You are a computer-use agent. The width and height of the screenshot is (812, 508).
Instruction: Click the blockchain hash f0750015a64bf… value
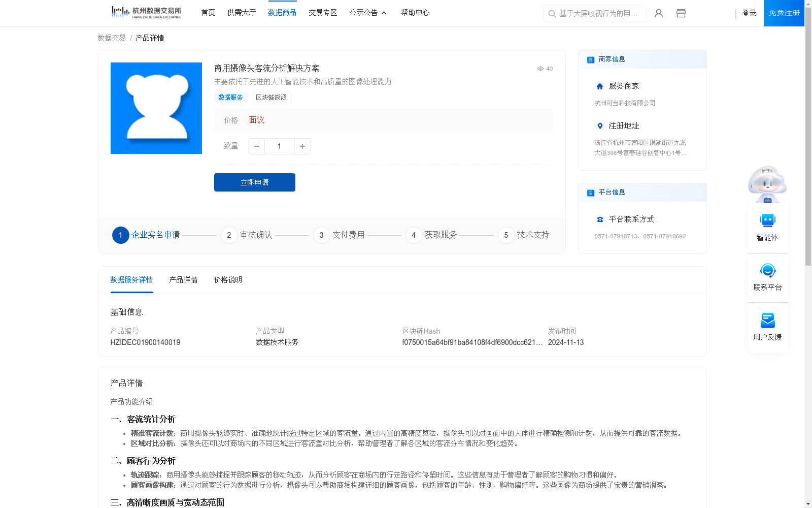pos(472,342)
